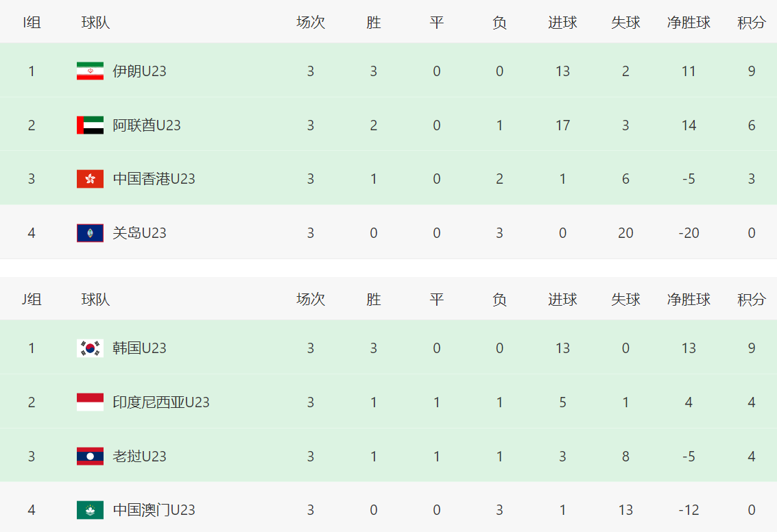Click the Guam U23 flag icon
This screenshot has width=777, height=532.
tap(90, 233)
